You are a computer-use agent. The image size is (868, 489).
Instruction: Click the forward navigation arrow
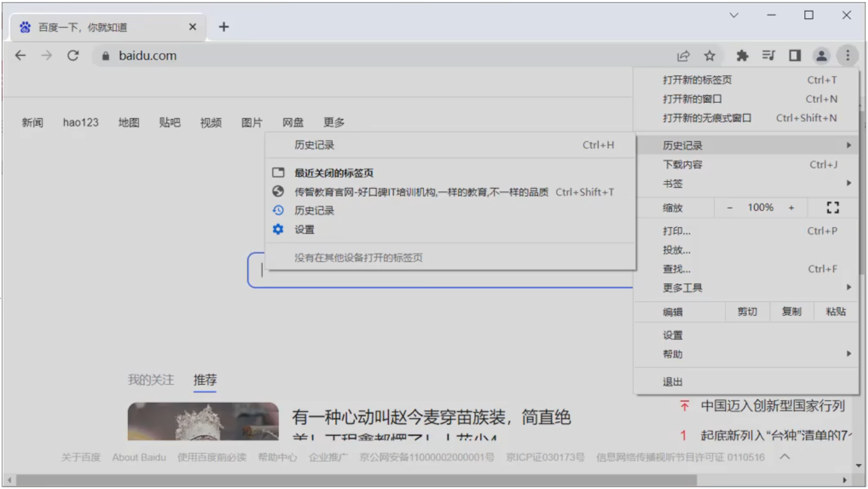click(47, 56)
